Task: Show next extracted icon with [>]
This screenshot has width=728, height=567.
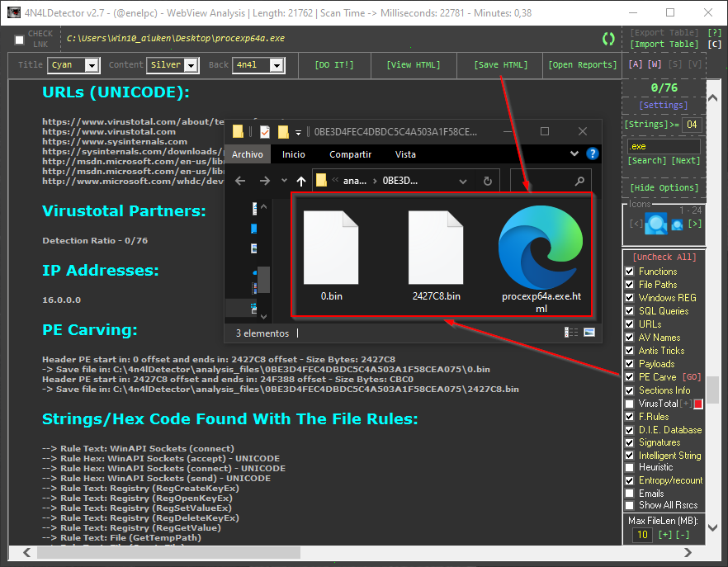Action: tap(695, 224)
